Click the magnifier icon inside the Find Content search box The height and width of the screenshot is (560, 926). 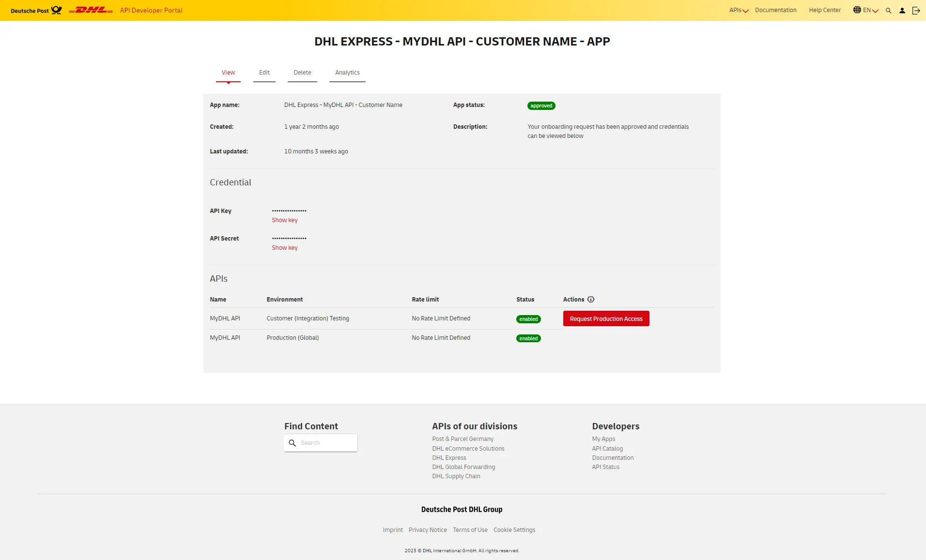coord(292,443)
